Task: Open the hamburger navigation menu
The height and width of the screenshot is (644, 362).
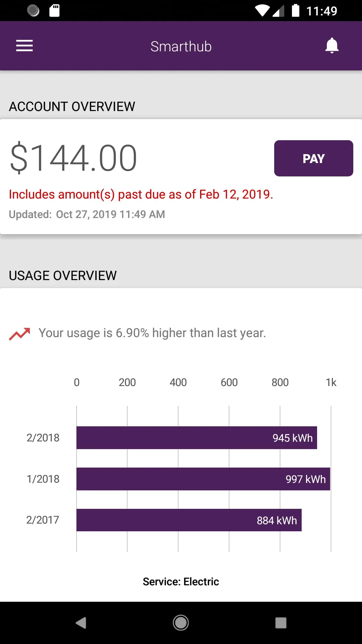Action: 24,46
